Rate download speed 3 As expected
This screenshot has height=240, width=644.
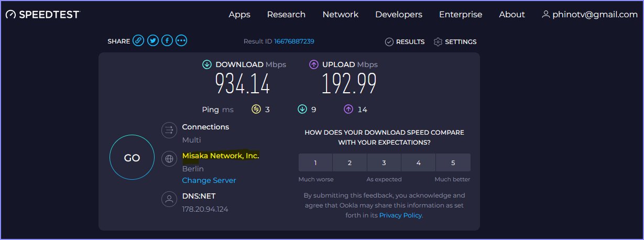click(x=384, y=163)
